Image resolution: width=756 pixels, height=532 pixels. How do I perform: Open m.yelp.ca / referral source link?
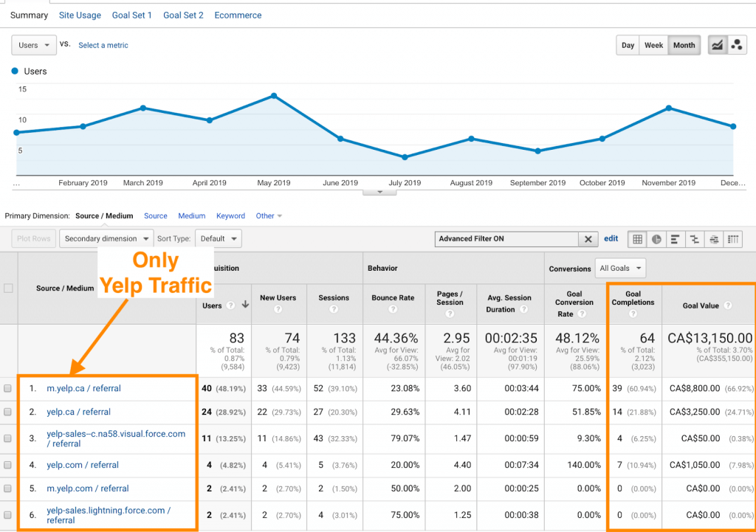point(84,388)
